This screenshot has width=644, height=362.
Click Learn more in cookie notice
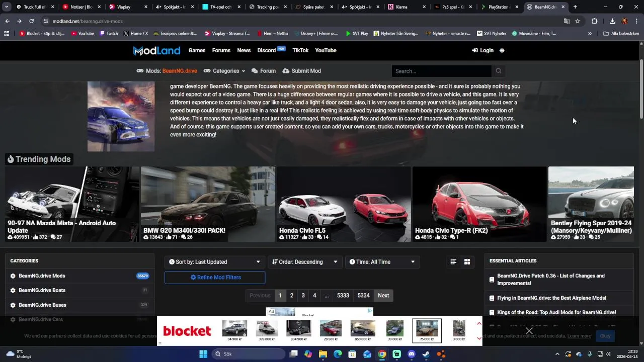point(579,336)
